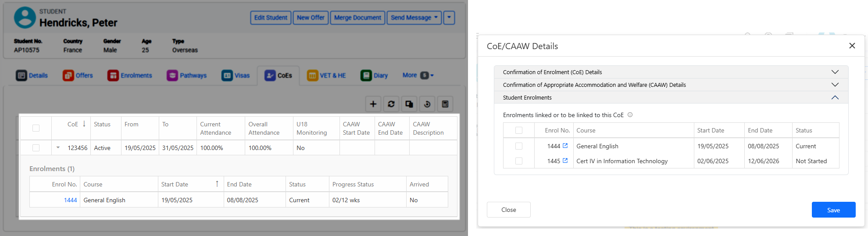The height and width of the screenshot is (236, 868).
Task: Sort the CoE grid by the From column
Action: click(132, 125)
